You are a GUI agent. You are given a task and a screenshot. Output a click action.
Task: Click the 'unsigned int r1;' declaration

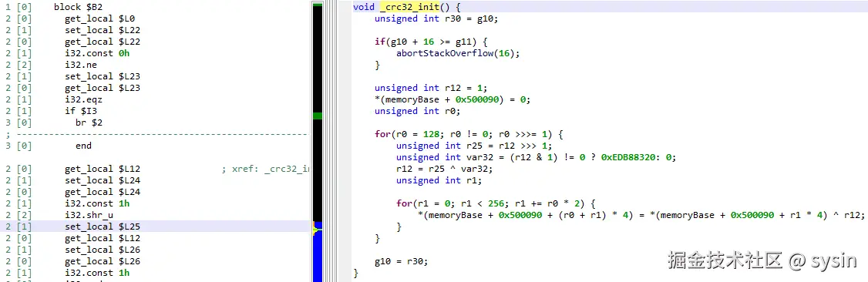coord(439,180)
